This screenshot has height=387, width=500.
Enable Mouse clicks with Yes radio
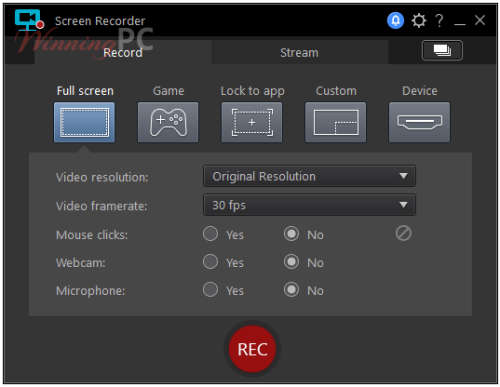pos(210,234)
